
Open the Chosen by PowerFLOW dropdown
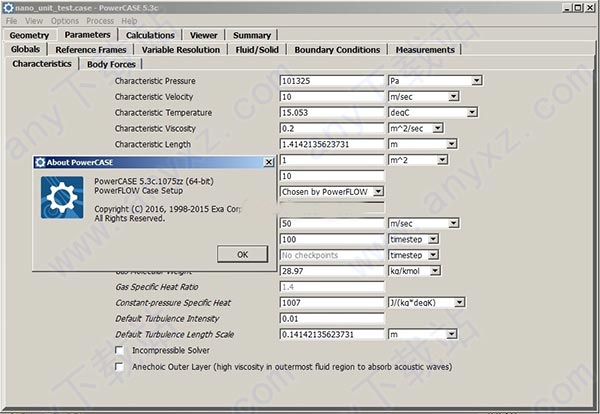coord(378,191)
